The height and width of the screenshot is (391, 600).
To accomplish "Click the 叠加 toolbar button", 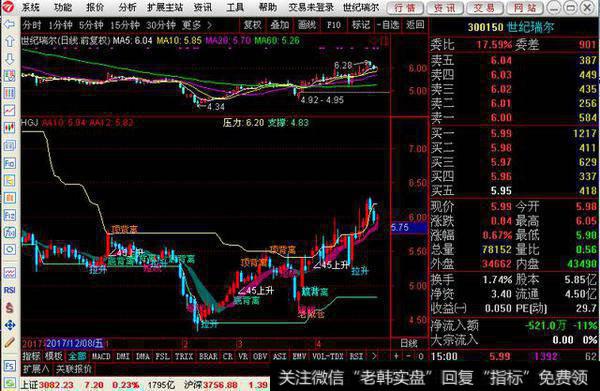I will click(279, 25).
